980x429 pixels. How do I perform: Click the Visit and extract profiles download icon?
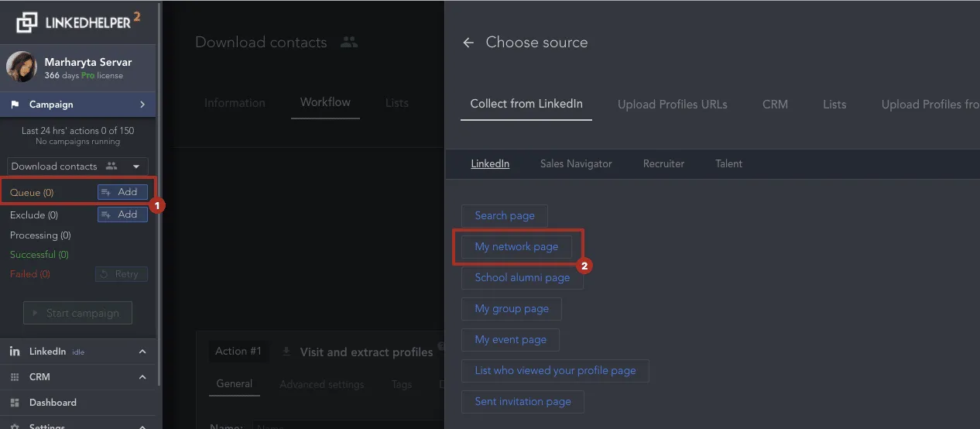(286, 352)
